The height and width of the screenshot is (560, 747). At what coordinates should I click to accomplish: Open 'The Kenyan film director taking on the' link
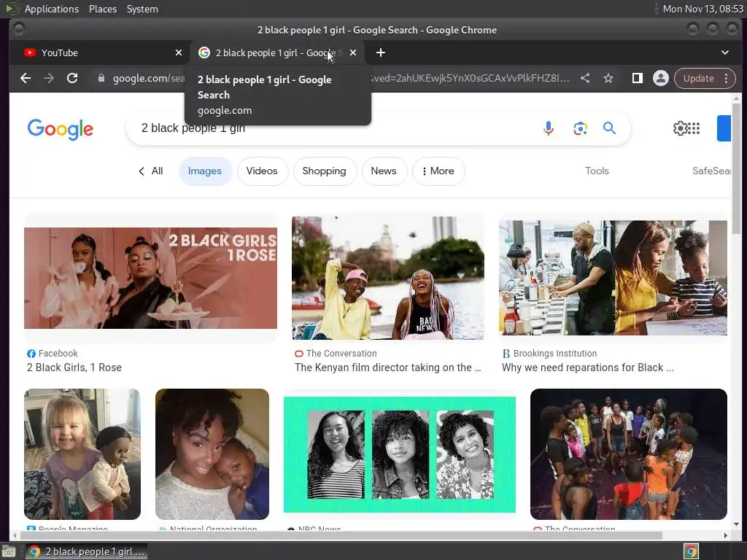pyautogui.click(x=388, y=367)
